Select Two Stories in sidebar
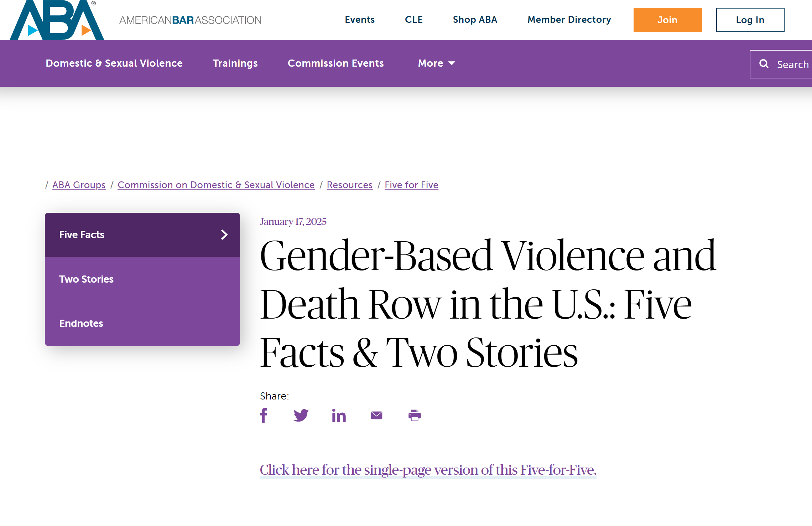Viewport: 812px width, 526px height. [x=86, y=279]
